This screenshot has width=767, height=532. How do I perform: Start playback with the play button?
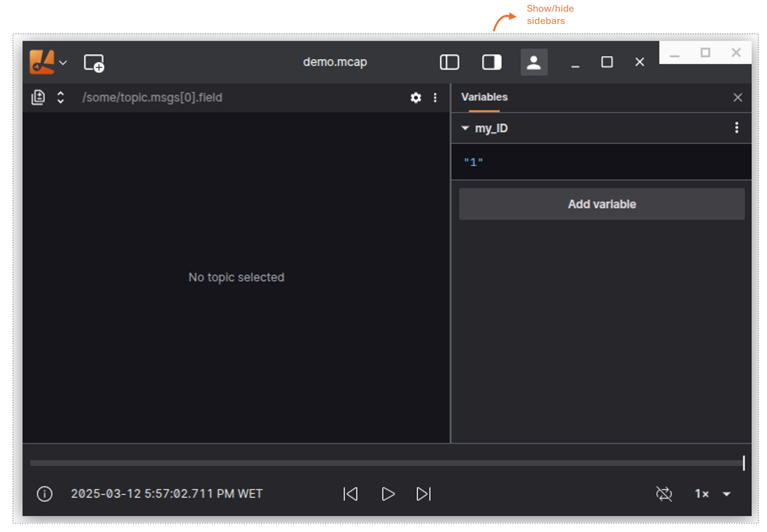[388, 494]
